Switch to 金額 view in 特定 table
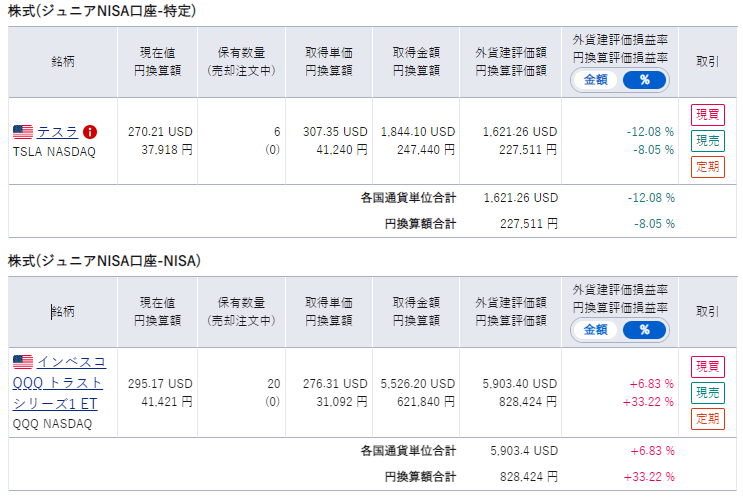The height and width of the screenshot is (497, 743). point(596,80)
